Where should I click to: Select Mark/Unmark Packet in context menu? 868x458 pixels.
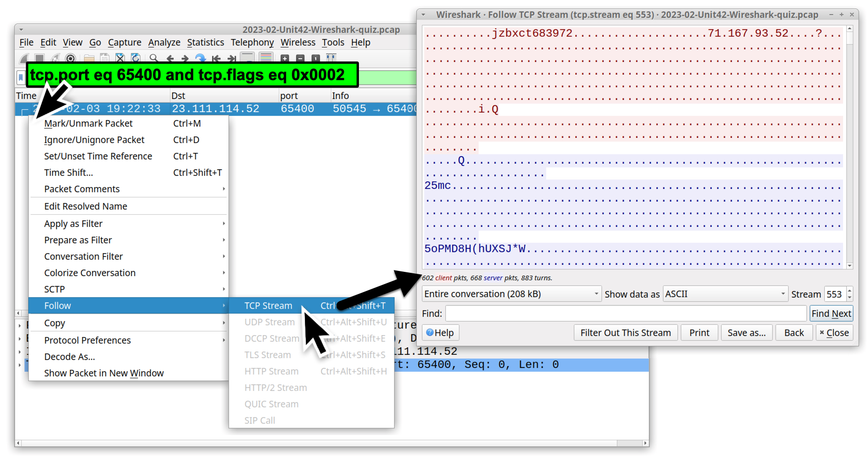coord(129,123)
